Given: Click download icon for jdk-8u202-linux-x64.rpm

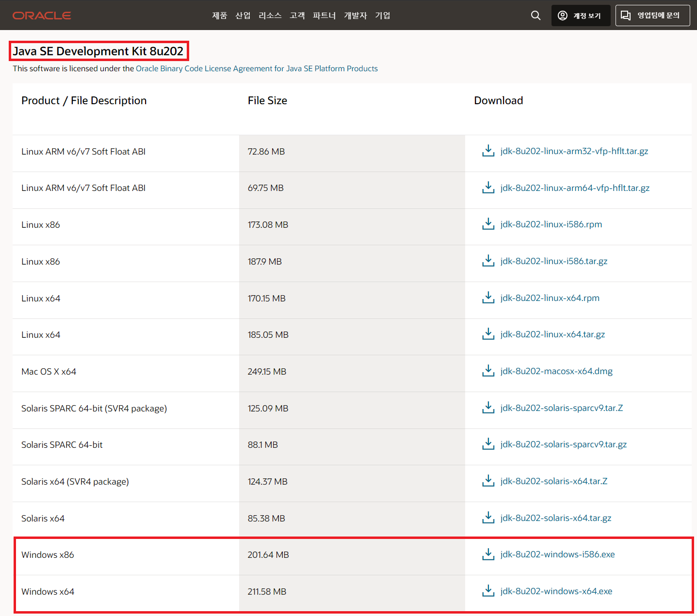Looking at the screenshot, I should tap(488, 298).
